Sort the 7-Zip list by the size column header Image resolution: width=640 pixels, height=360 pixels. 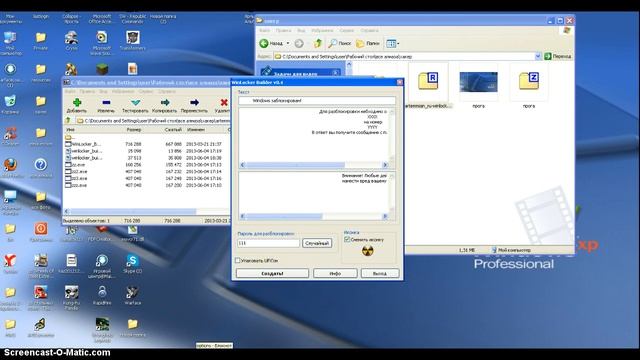pyautogui.click(x=133, y=129)
